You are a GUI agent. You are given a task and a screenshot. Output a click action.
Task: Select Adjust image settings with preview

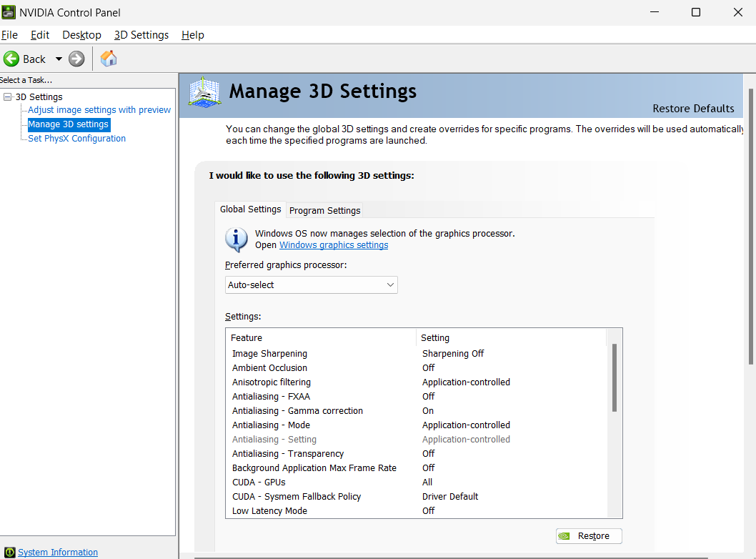(x=99, y=109)
